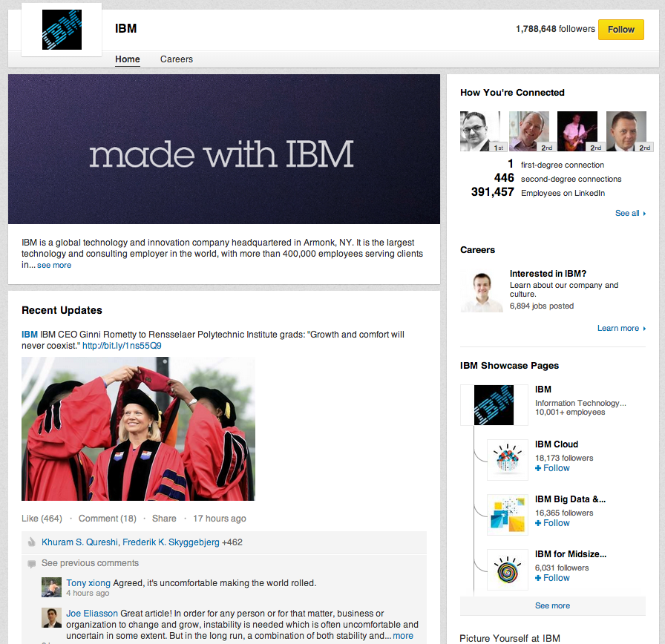Open the IBM Cloud title link

click(557, 444)
